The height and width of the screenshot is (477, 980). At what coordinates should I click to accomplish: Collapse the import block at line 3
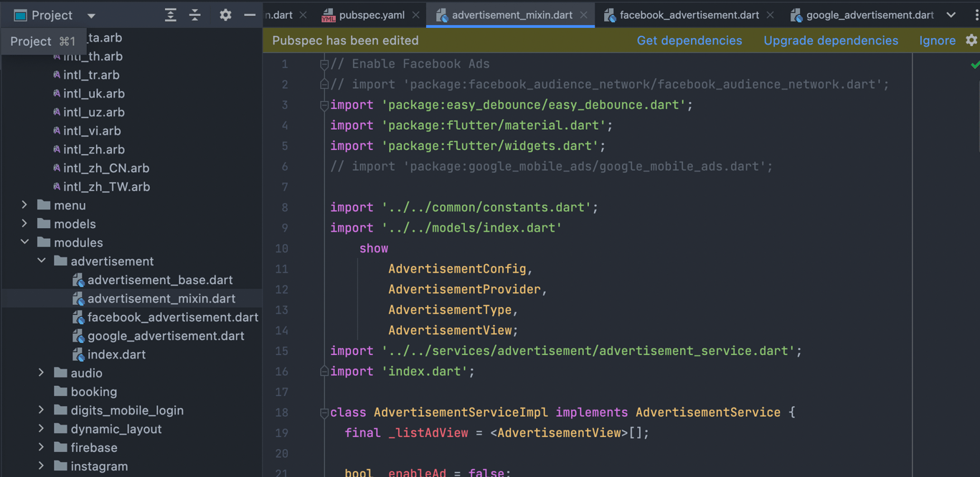pos(323,105)
